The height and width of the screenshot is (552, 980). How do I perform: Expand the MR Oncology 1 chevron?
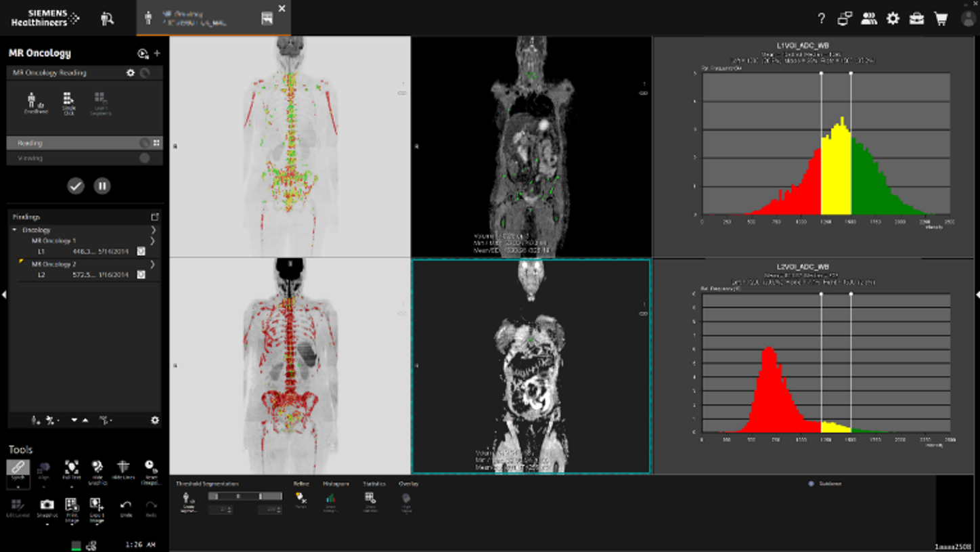[153, 240]
